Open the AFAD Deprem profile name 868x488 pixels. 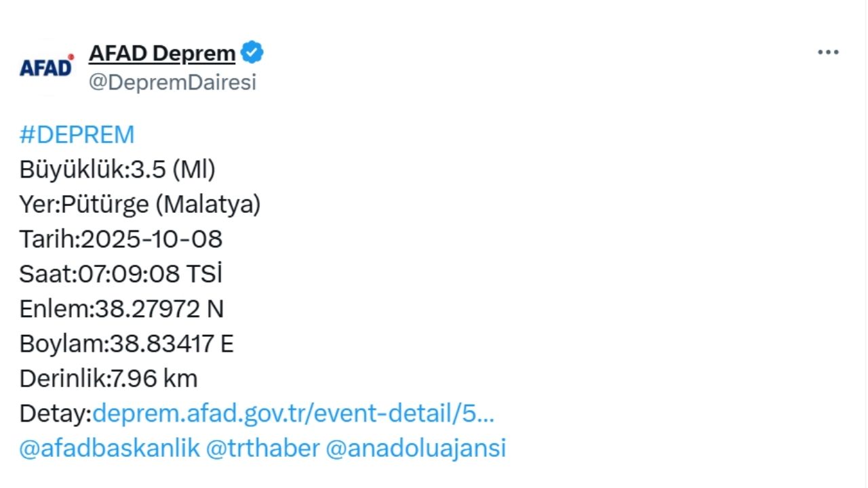pos(162,53)
